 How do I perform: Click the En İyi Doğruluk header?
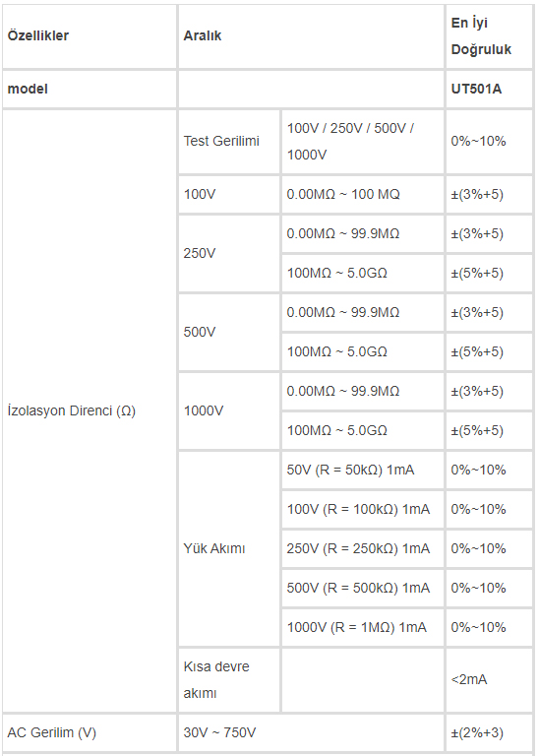[x=489, y=36]
